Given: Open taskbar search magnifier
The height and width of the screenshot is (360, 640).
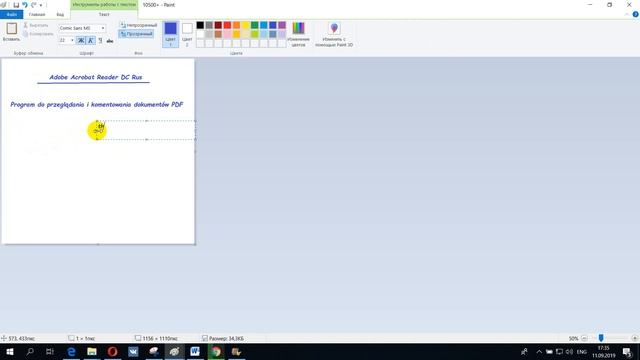Looking at the screenshot, I should (30, 351).
